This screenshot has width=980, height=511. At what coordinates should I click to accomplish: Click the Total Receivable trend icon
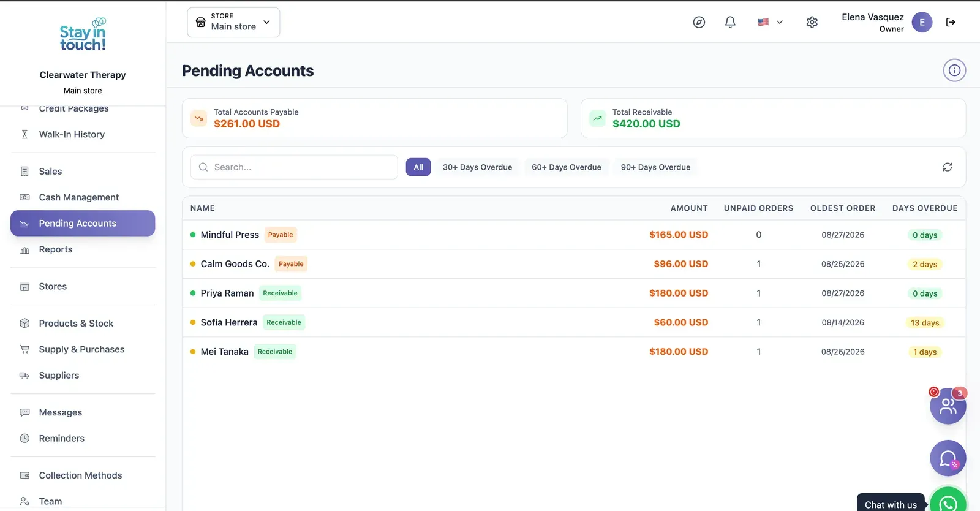pos(597,118)
